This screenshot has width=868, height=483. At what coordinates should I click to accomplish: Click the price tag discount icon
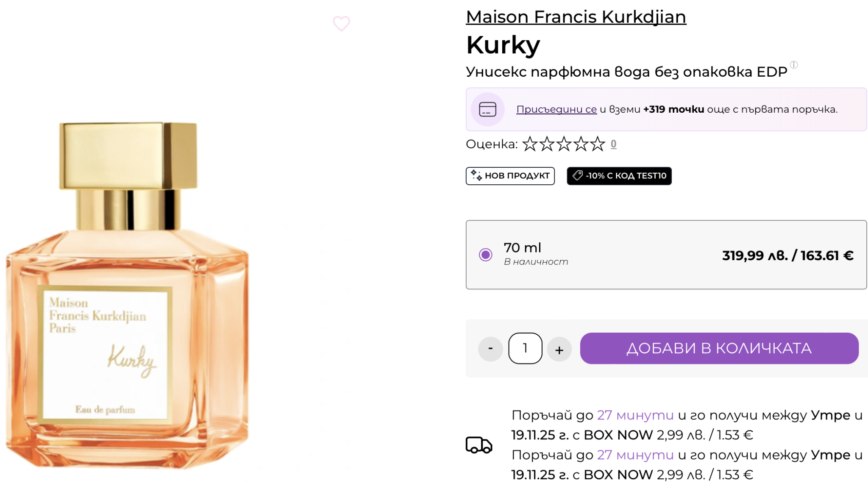577,175
